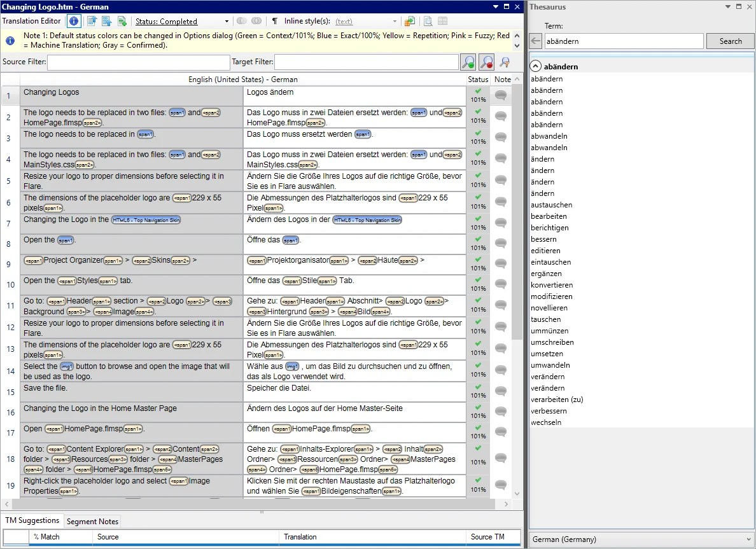Click inside the Term input field
The image size is (756, 549).
pyautogui.click(x=624, y=41)
